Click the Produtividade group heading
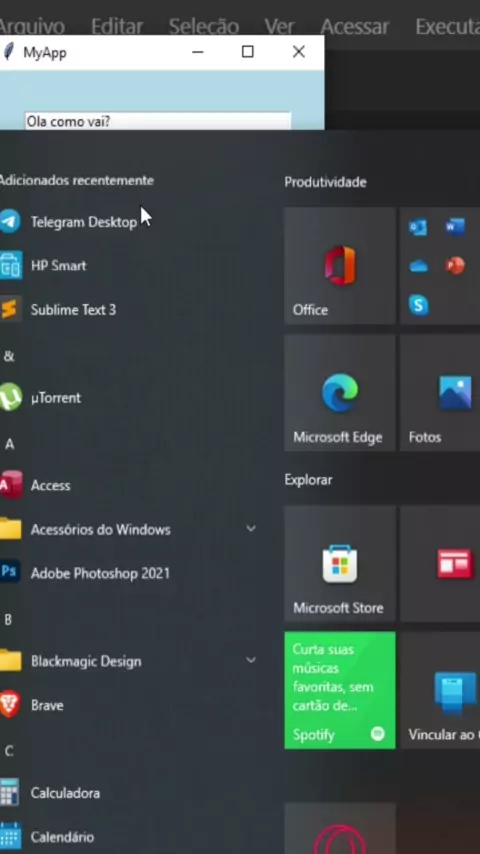This screenshot has width=480, height=854. tap(325, 182)
